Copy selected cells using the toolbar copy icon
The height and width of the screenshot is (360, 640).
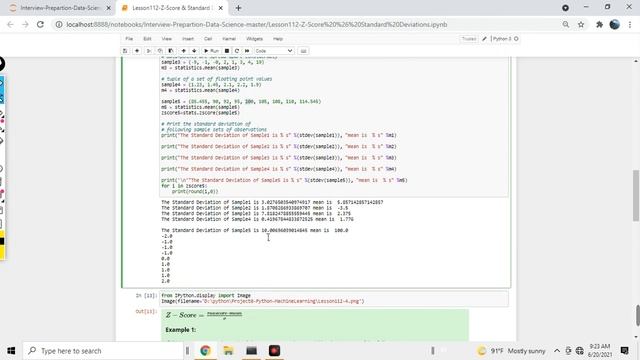coord(160,51)
